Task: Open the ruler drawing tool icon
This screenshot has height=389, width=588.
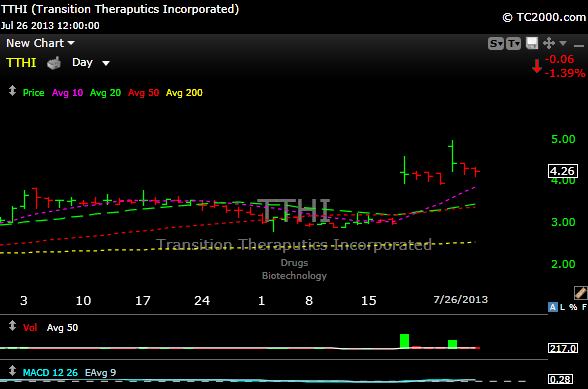Action: click(580, 293)
